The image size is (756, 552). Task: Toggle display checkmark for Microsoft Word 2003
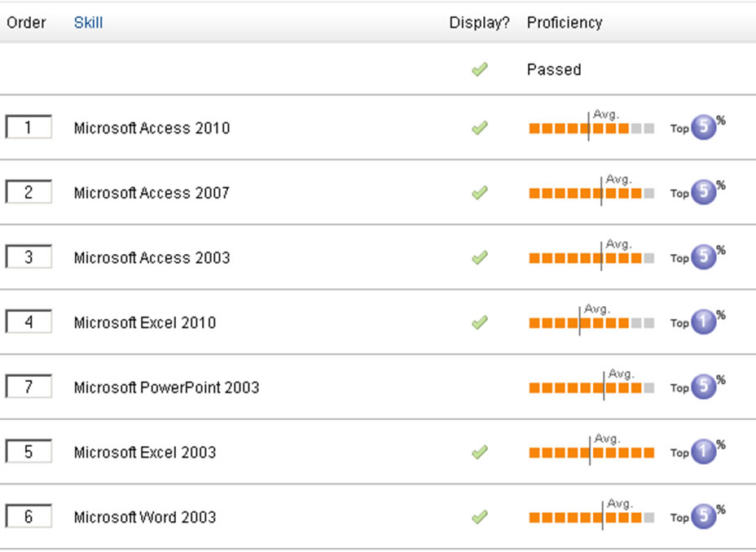tap(480, 517)
